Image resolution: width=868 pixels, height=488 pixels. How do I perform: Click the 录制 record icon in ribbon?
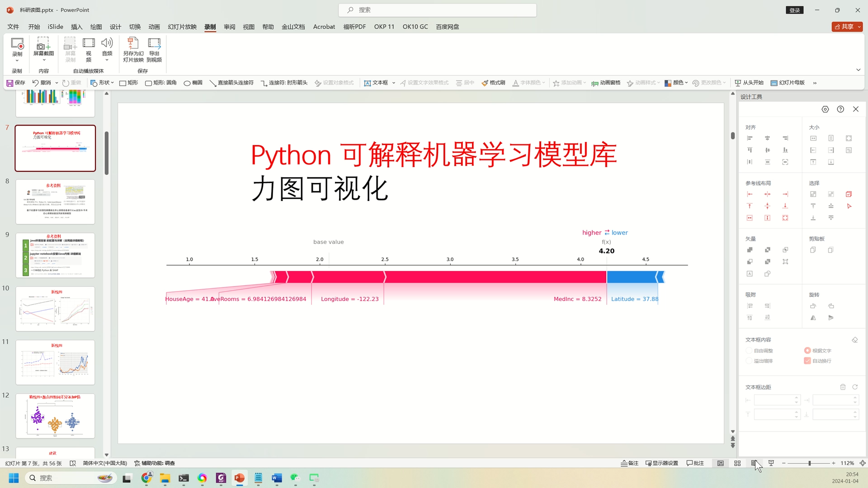(17, 44)
